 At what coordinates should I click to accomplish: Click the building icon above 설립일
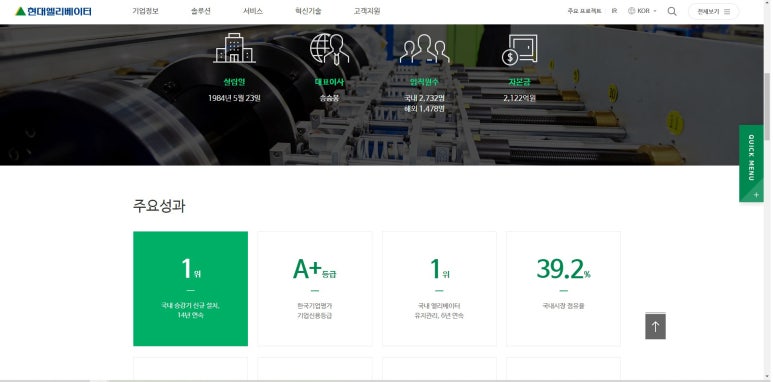click(x=234, y=48)
